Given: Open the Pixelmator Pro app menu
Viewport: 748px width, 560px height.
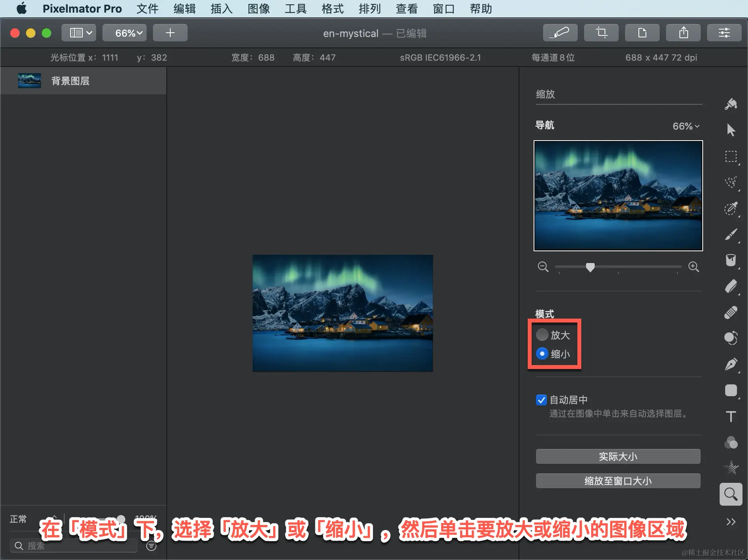Looking at the screenshot, I should [82, 9].
